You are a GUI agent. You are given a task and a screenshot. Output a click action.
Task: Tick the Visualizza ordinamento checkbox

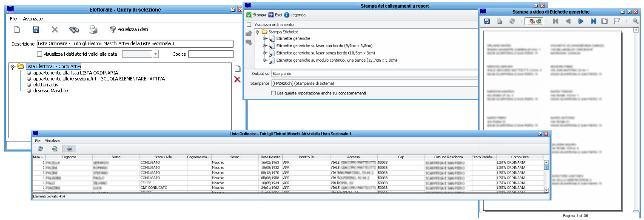coord(249,25)
